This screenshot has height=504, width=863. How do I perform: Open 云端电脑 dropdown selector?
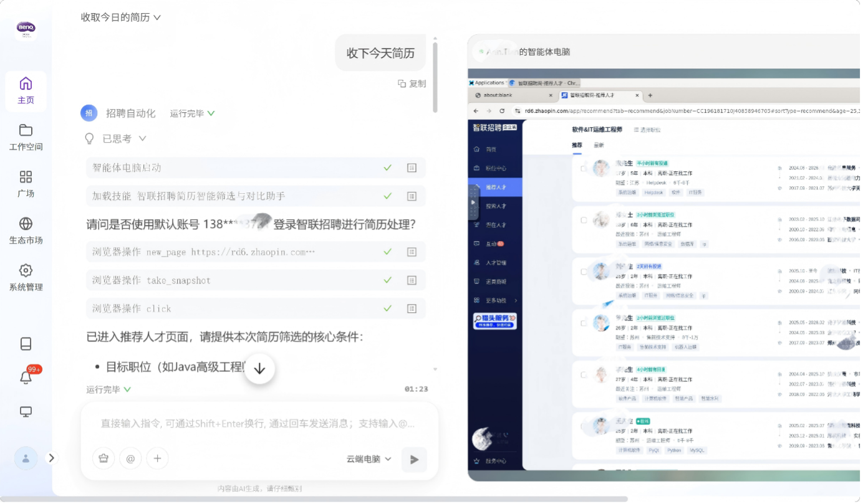click(x=369, y=459)
